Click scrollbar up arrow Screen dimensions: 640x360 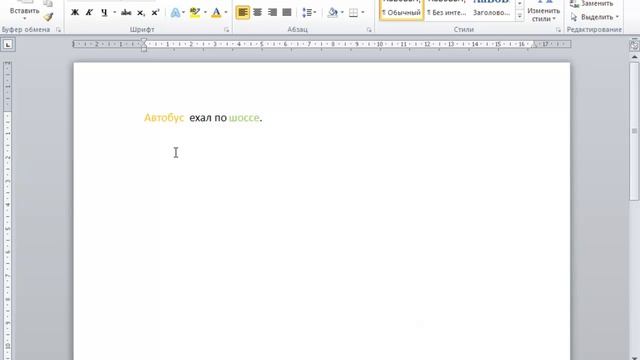tap(634, 57)
